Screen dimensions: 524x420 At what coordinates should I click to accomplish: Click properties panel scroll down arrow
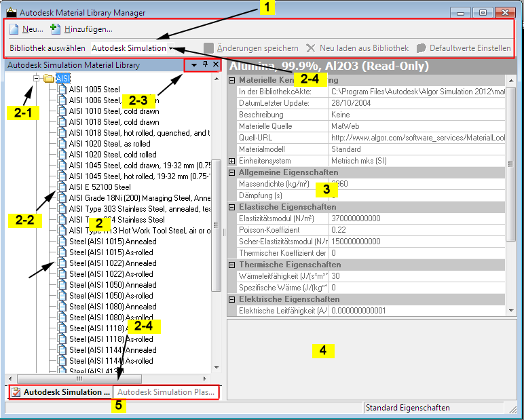[x=511, y=311]
